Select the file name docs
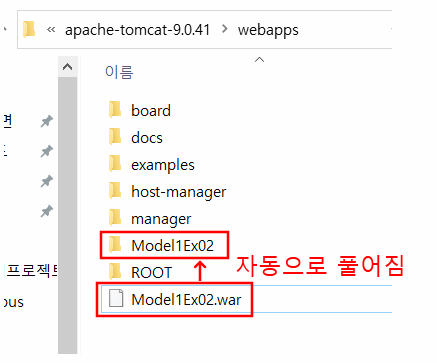 (147, 138)
